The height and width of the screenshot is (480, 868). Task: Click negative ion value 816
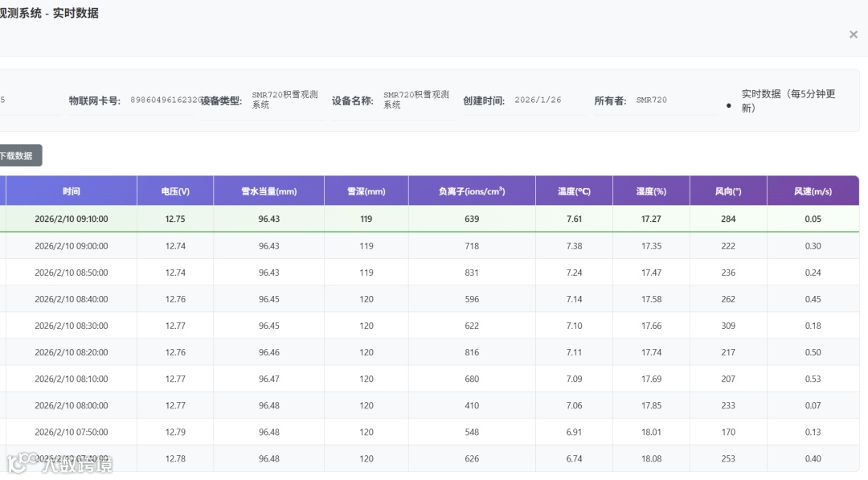coord(472,352)
